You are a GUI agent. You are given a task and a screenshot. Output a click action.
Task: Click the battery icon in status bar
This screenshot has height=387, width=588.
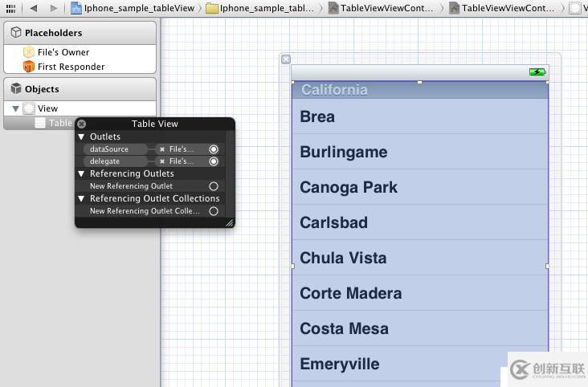pyautogui.click(x=537, y=71)
